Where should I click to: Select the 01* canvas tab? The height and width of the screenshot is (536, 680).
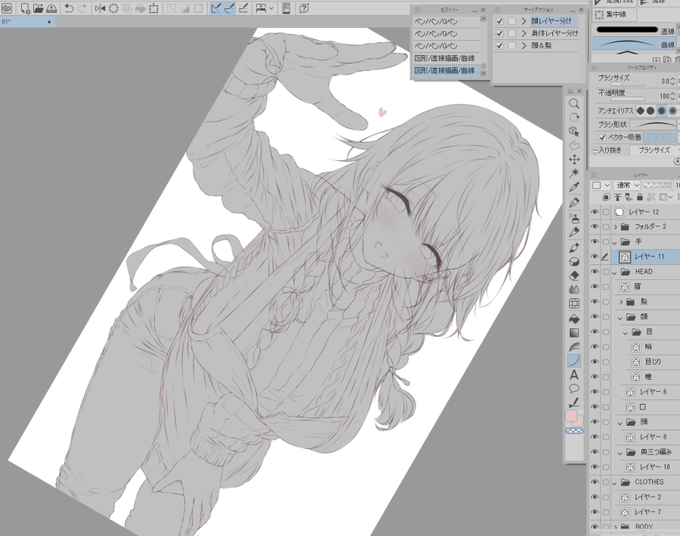(x=27, y=21)
